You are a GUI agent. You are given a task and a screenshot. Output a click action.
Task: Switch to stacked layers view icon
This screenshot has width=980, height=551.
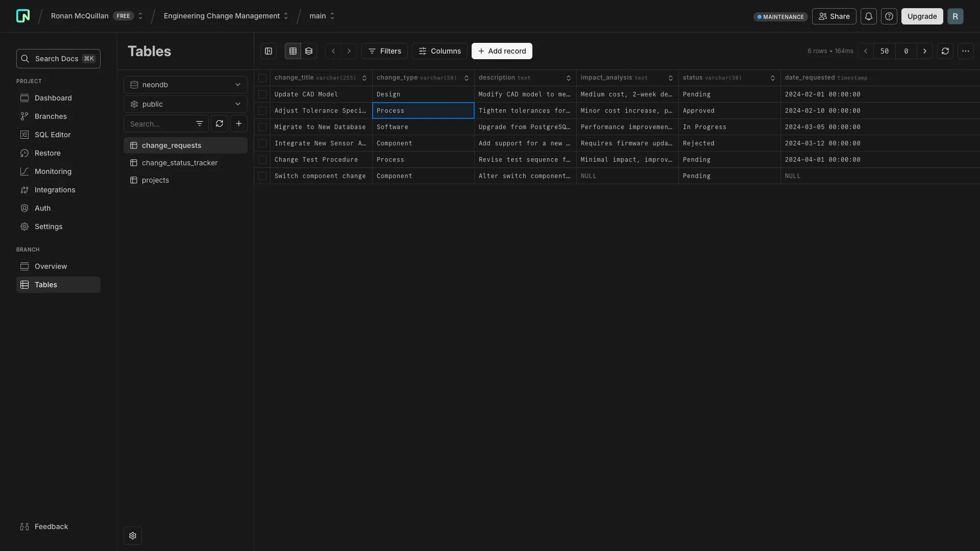click(309, 51)
